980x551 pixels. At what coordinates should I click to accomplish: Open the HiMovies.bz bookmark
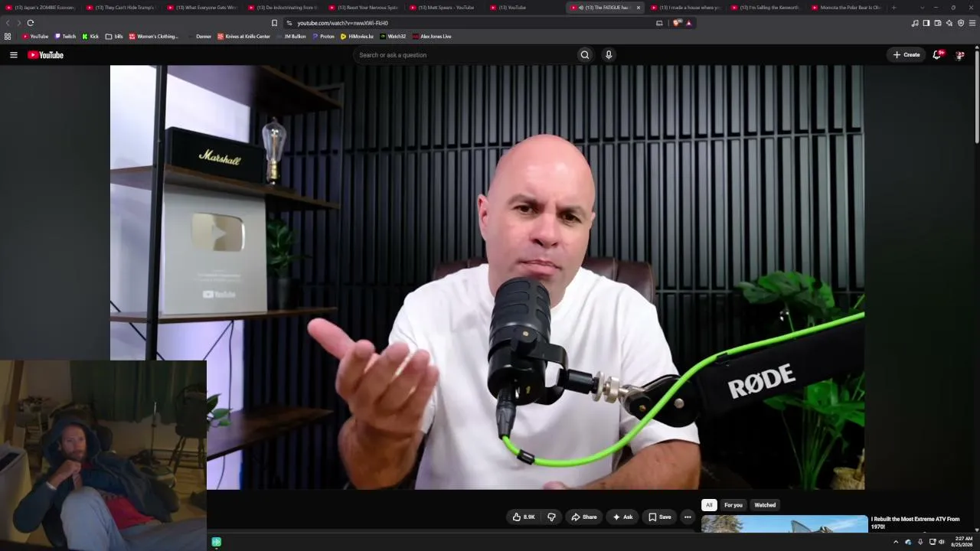tap(357, 36)
